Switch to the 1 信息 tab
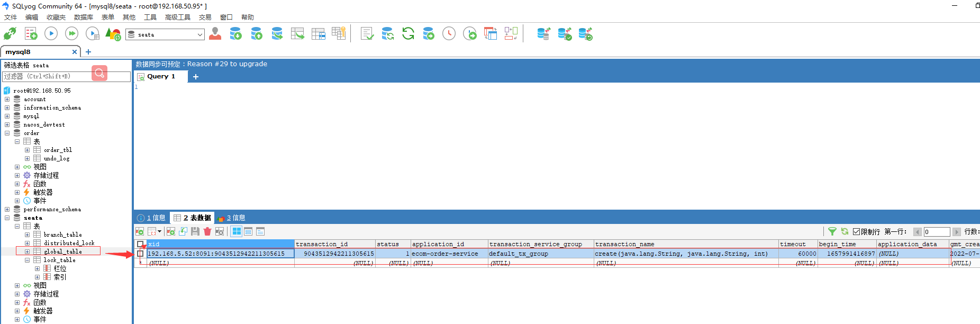Image resolution: width=980 pixels, height=324 pixels. tap(151, 218)
